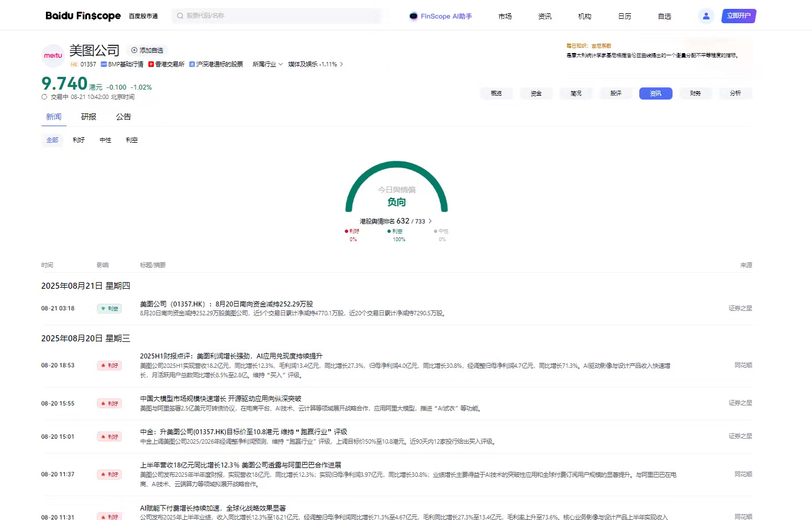Open headline 2025H1财报点评 article
This screenshot has height=520, width=812.
tap(231, 356)
